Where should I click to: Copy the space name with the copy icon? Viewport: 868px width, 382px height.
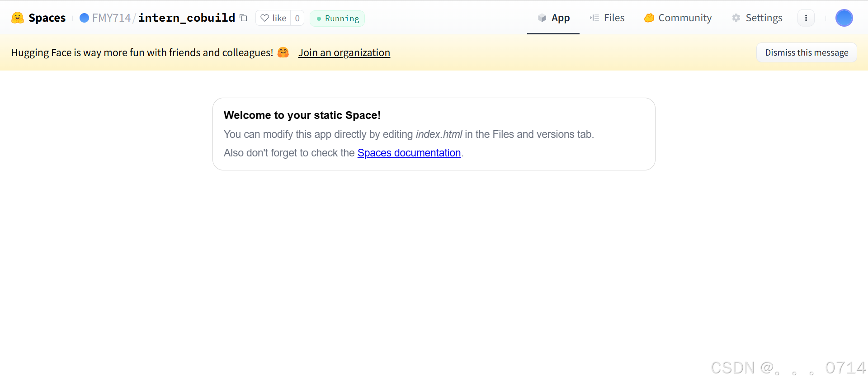[x=244, y=18]
